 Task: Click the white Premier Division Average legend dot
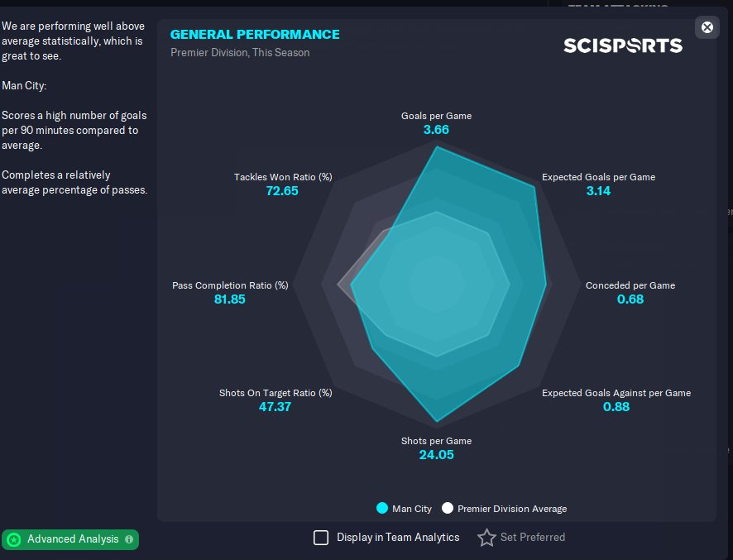pos(448,509)
